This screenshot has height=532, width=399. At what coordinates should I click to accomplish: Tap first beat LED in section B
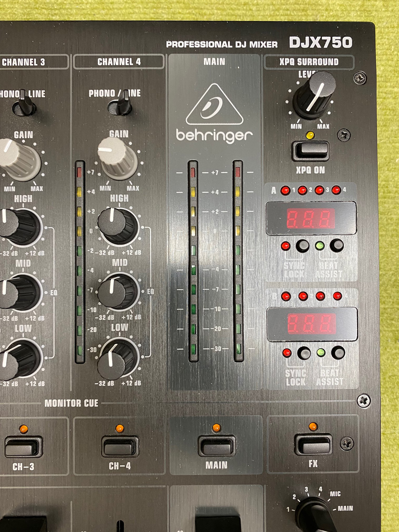(x=286, y=296)
